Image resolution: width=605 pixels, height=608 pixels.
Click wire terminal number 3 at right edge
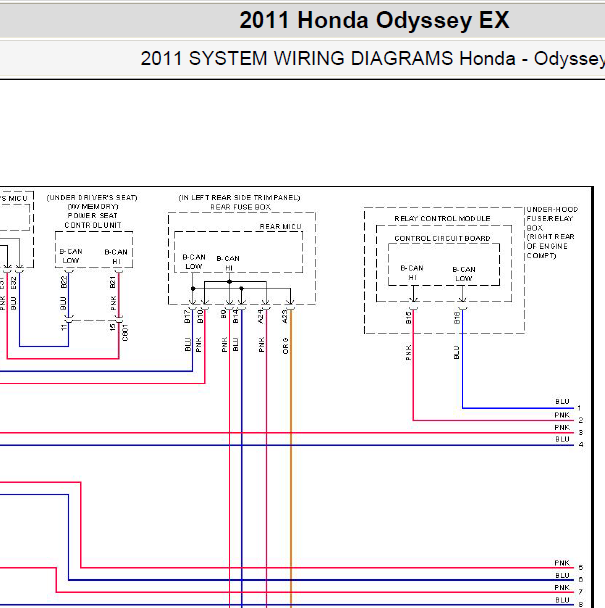(581, 432)
